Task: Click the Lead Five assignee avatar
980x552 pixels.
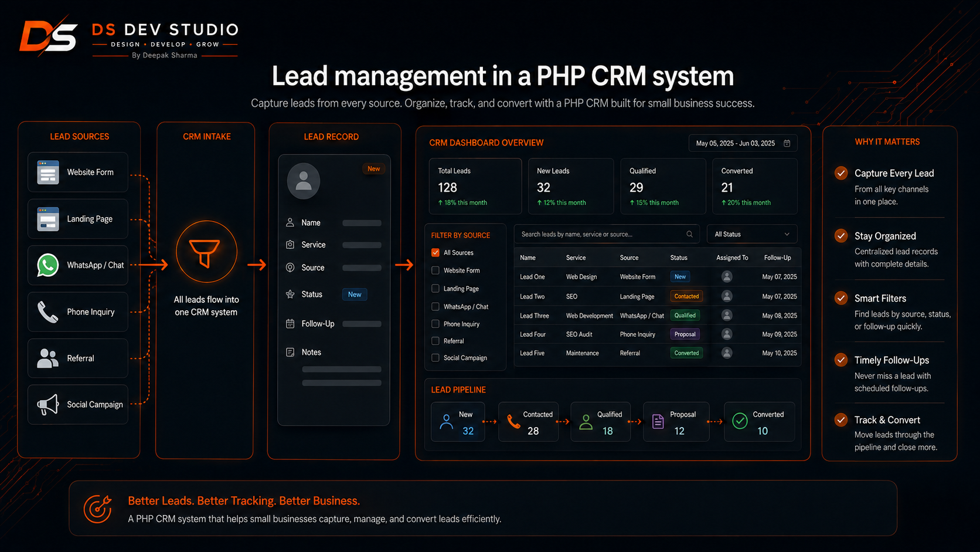Action: point(727,353)
